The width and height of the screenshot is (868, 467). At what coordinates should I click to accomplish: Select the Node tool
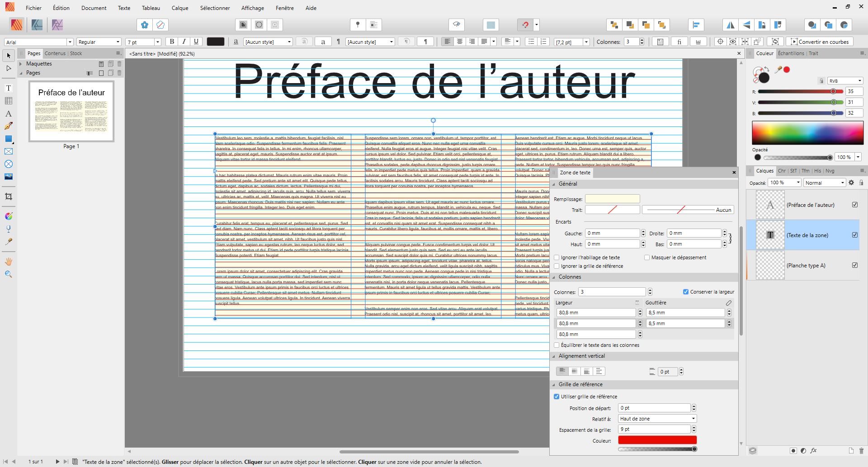tap(9, 68)
